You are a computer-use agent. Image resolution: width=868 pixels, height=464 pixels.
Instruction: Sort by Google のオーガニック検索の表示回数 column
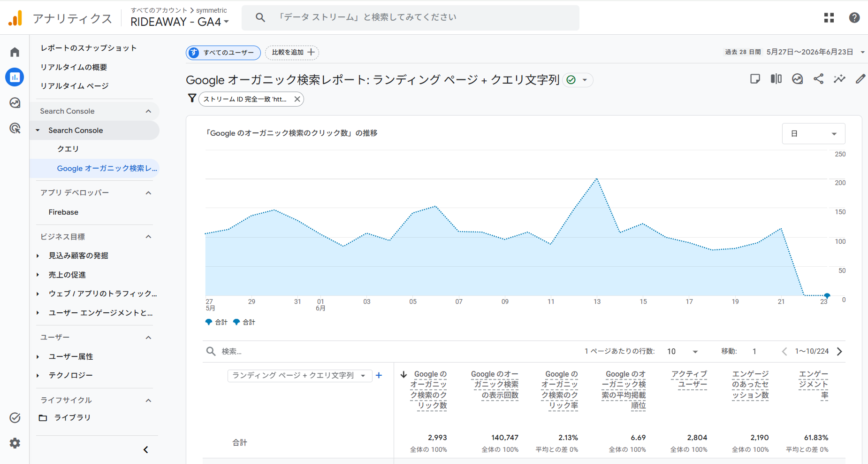pos(495,385)
